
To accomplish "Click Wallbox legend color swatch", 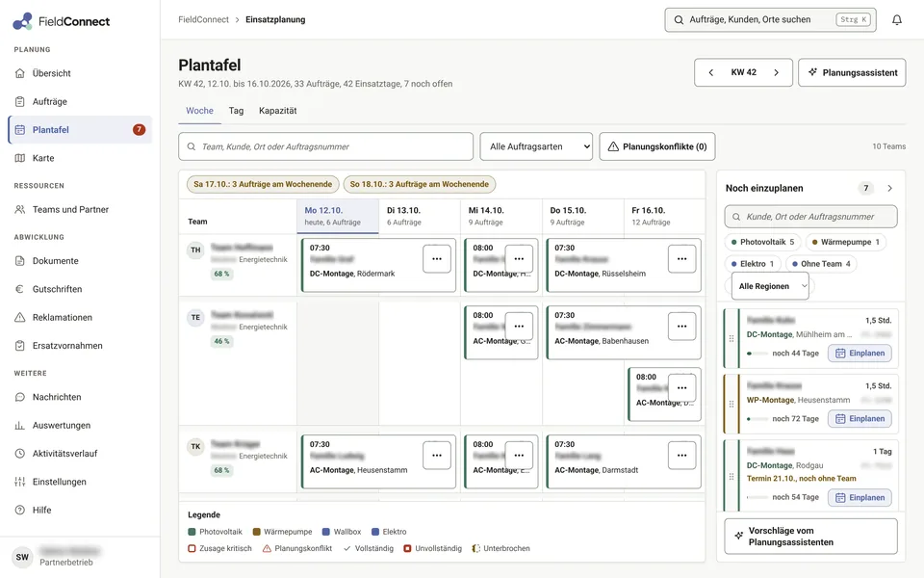I will [x=326, y=532].
